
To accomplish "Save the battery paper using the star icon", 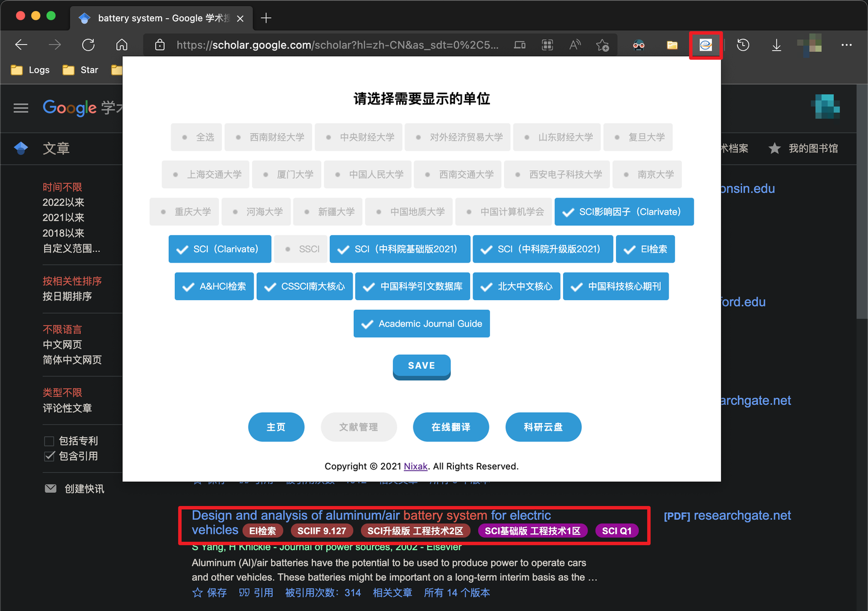I will pos(198,592).
